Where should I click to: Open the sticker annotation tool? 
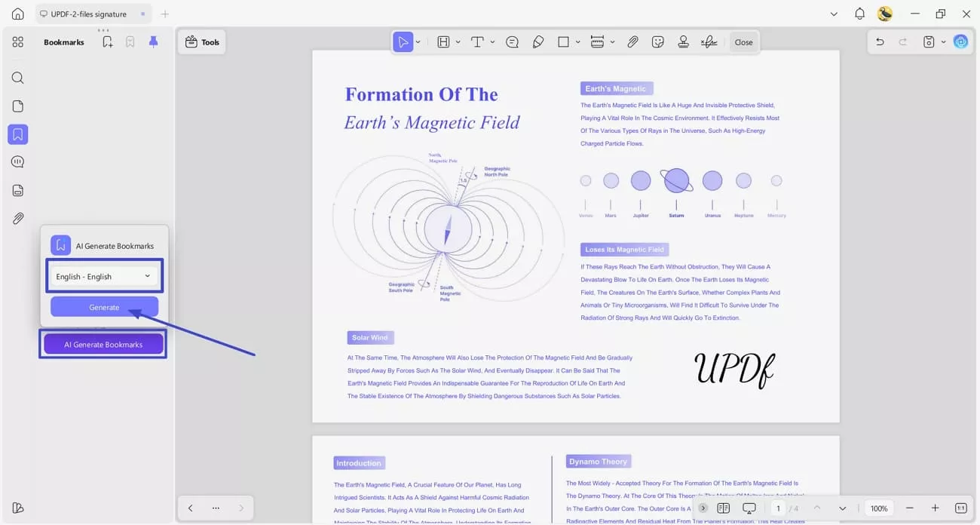[x=657, y=41]
